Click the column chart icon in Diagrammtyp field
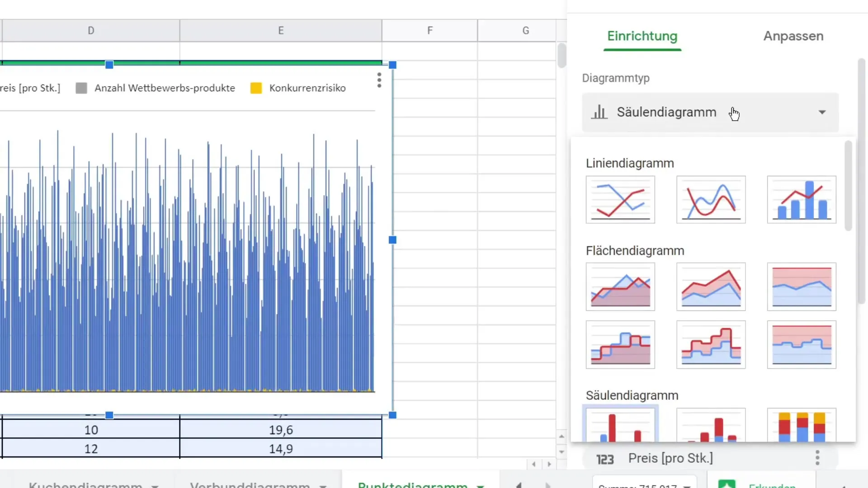The width and height of the screenshot is (868, 488). [x=599, y=112]
